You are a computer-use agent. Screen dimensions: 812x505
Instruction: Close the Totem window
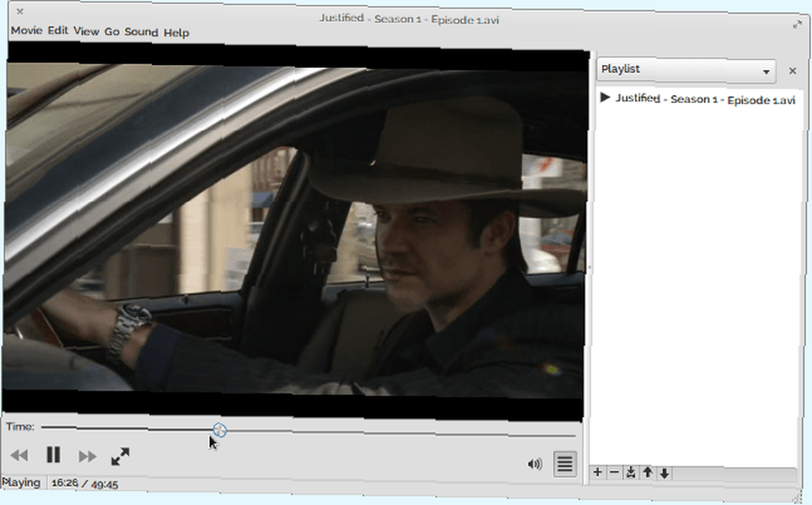(19, 11)
